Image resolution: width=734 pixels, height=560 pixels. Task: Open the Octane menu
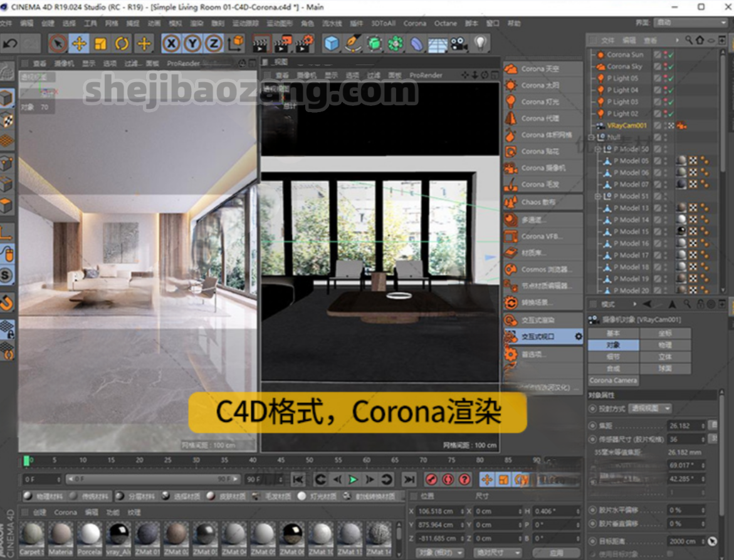pyautogui.click(x=445, y=23)
